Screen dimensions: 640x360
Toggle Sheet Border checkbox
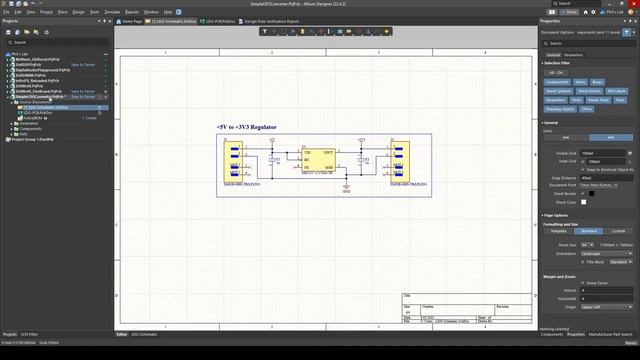point(583,193)
